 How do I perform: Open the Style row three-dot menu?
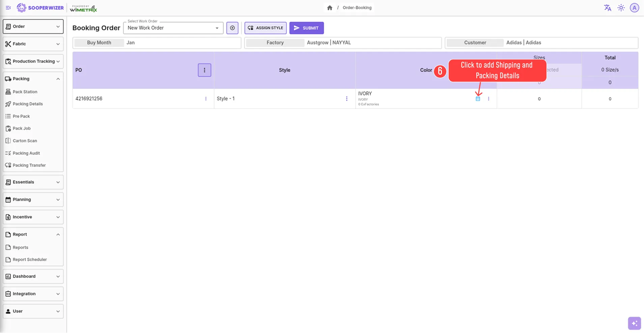click(346, 99)
